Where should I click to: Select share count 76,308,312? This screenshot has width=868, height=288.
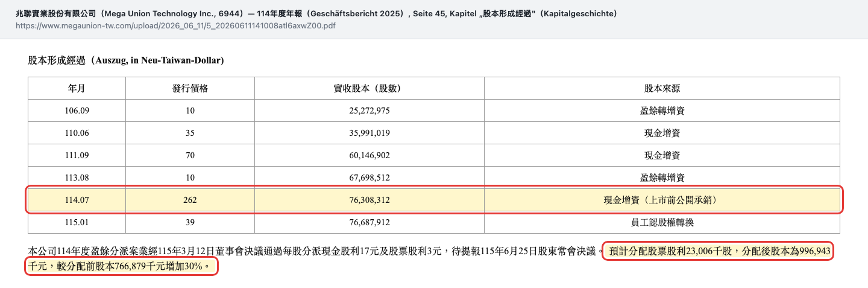tap(369, 200)
